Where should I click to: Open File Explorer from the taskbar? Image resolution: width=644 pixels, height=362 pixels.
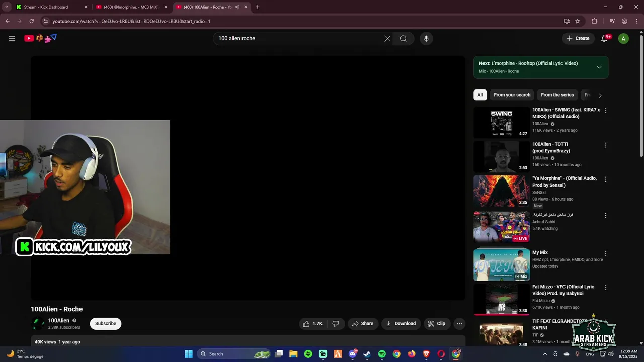pos(293,354)
